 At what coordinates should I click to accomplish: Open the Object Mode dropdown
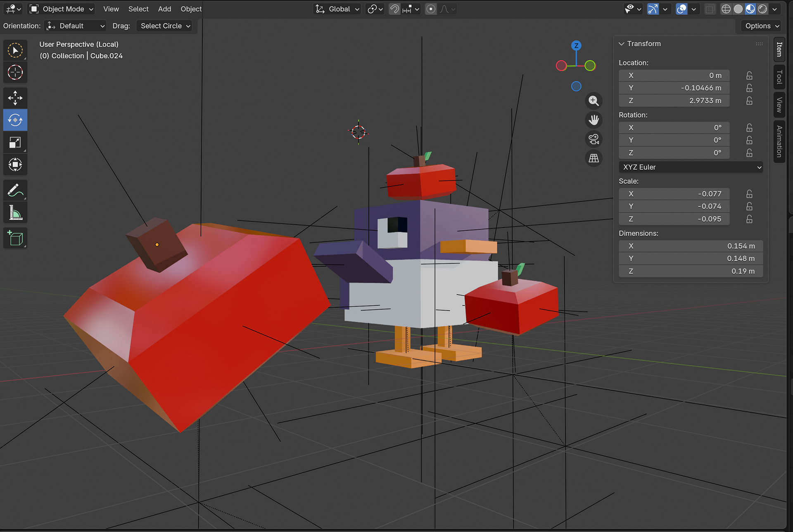coord(62,9)
